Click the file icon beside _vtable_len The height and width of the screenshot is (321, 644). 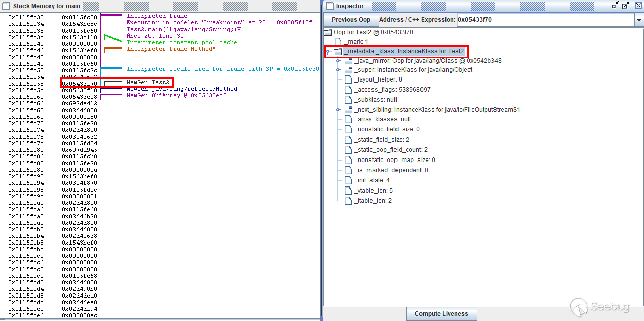click(348, 191)
